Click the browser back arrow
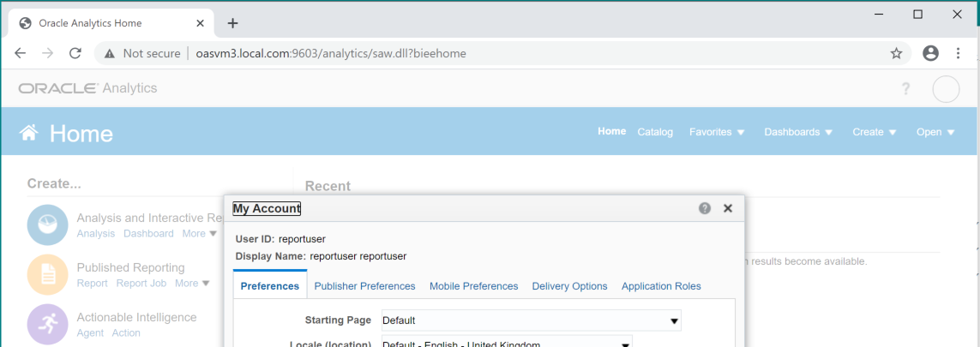This screenshot has height=347, width=980. coord(20,53)
